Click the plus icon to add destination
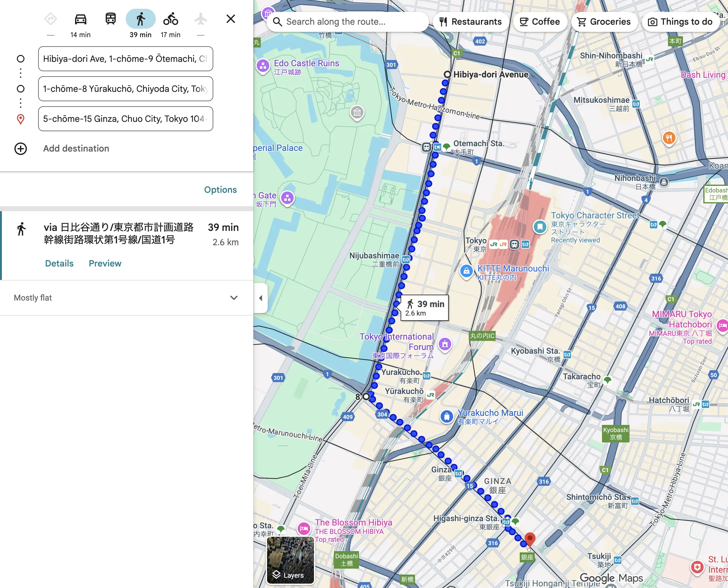The width and height of the screenshot is (728, 588). click(21, 149)
